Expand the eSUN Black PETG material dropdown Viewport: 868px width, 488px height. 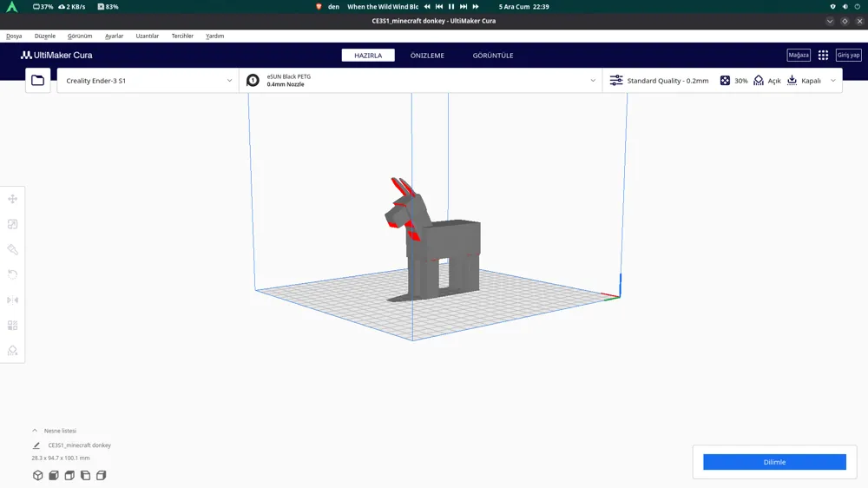(593, 80)
